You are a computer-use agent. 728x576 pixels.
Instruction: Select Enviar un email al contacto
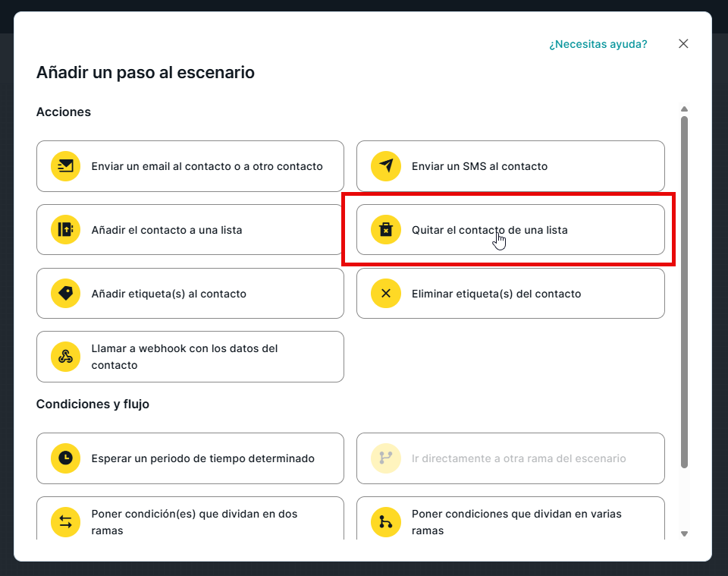coord(207,166)
